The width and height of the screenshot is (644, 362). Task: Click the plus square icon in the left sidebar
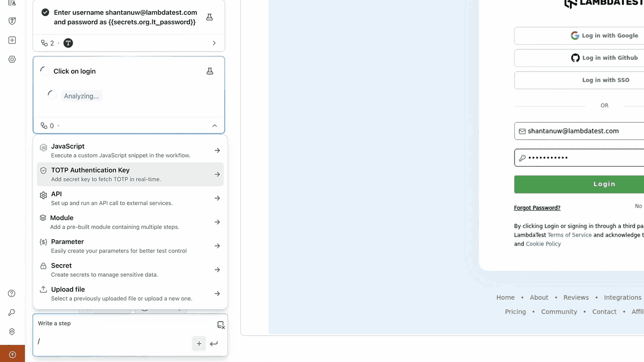[12, 40]
